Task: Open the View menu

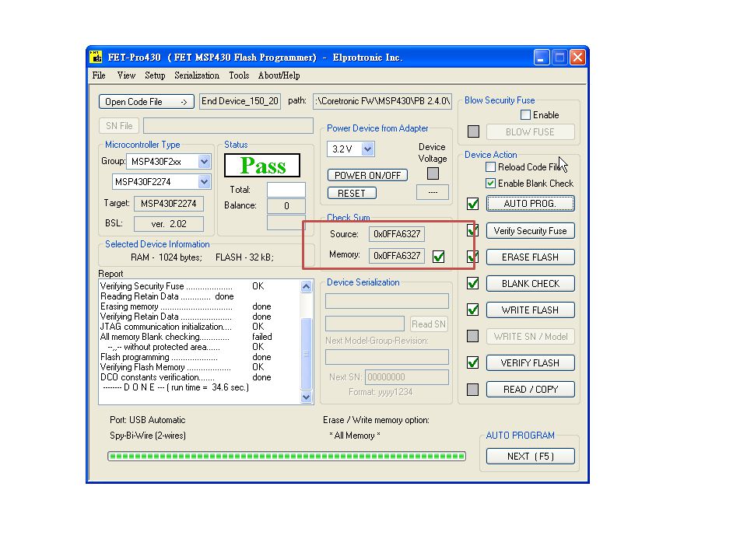Action: click(126, 75)
